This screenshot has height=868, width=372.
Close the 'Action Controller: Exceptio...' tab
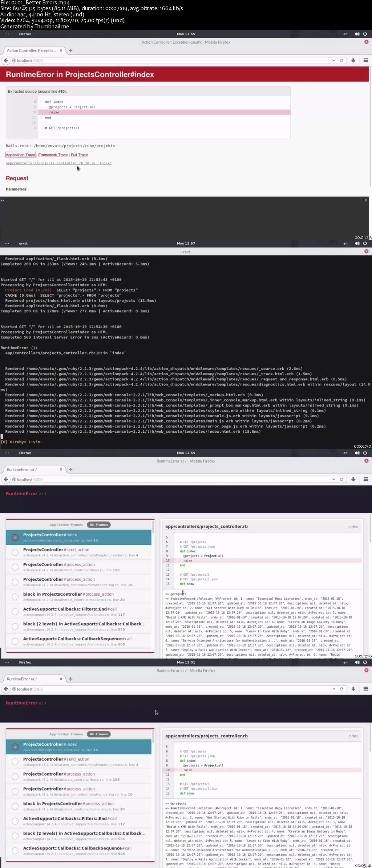[61, 51]
